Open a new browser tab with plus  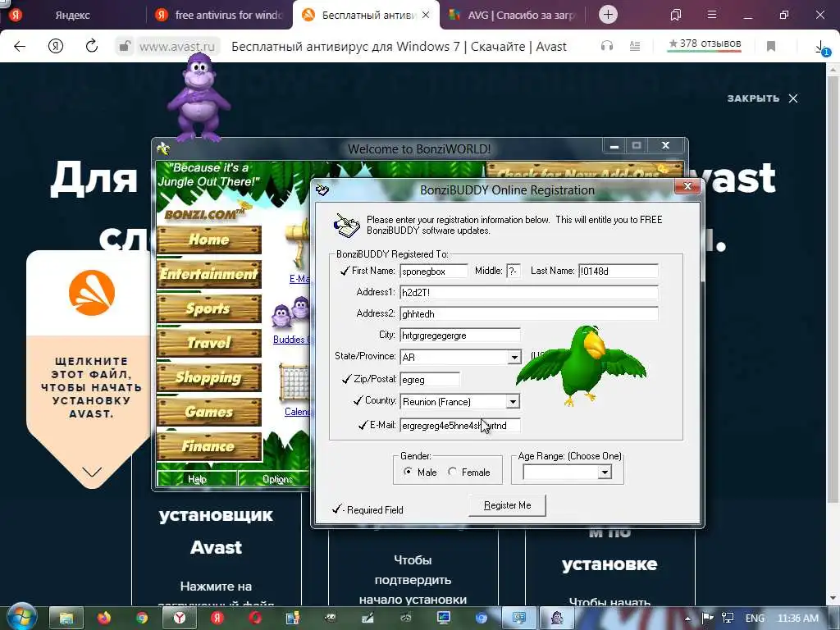coord(608,15)
